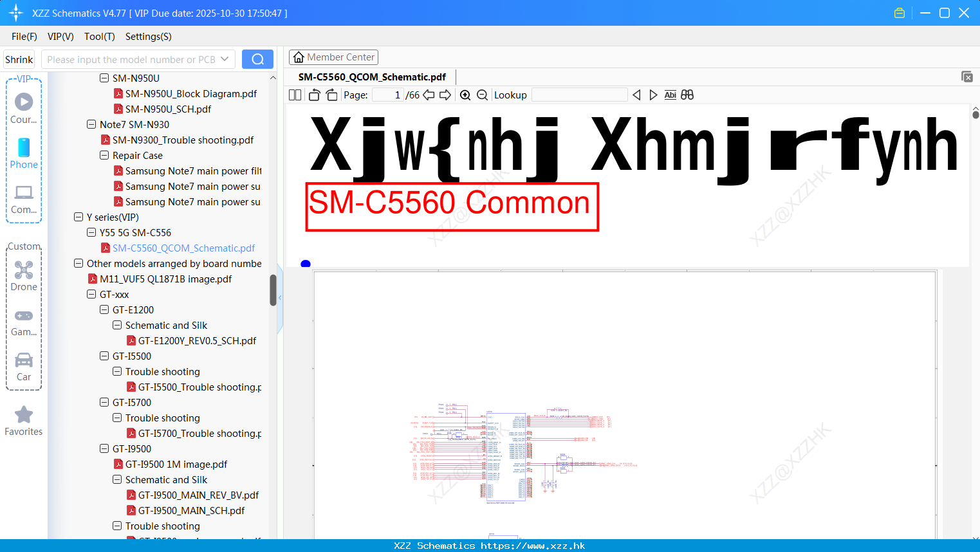980x552 pixels.
Task: Collapse Other models arranged by board number
Action: click(x=79, y=263)
